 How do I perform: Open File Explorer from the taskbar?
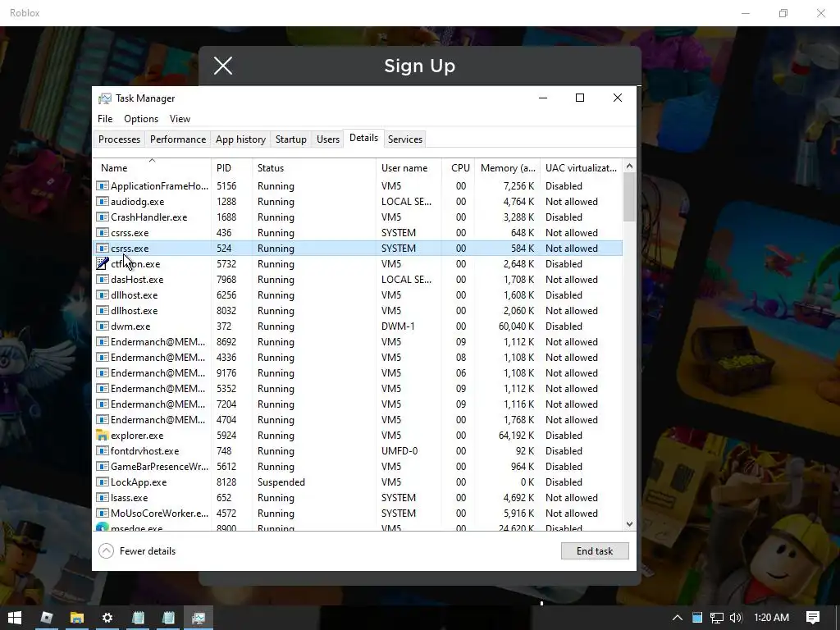coord(76,618)
